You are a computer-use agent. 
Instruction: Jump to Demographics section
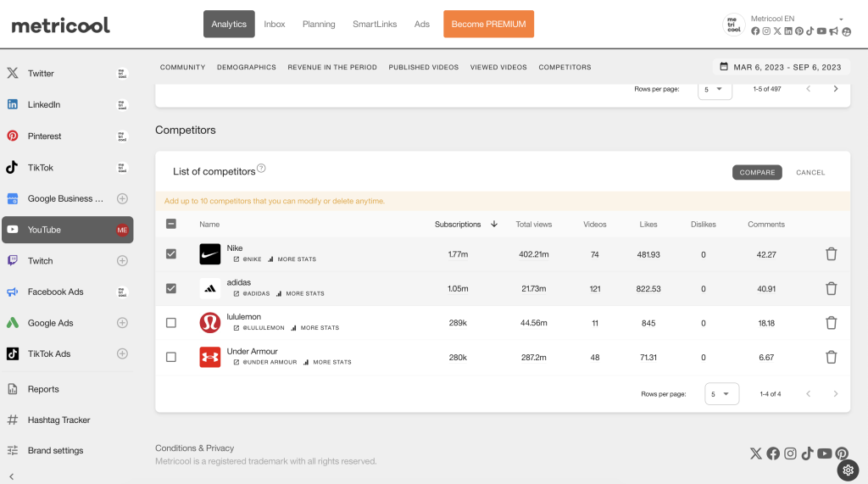247,67
